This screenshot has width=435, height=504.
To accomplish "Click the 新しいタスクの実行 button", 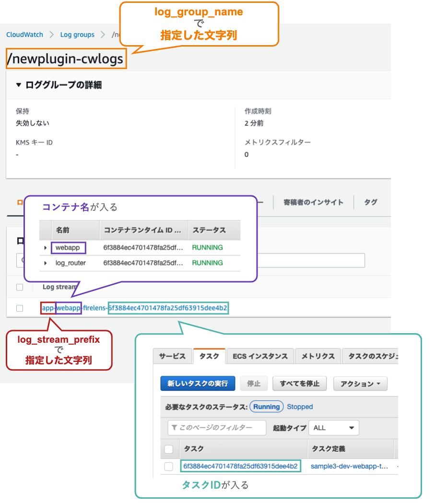I will (x=198, y=384).
